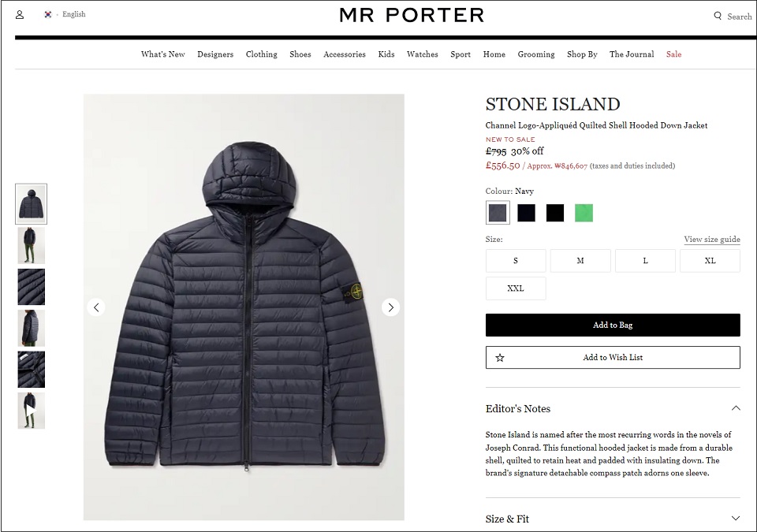Open the English language selector
757x532 pixels.
click(x=74, y=14)
